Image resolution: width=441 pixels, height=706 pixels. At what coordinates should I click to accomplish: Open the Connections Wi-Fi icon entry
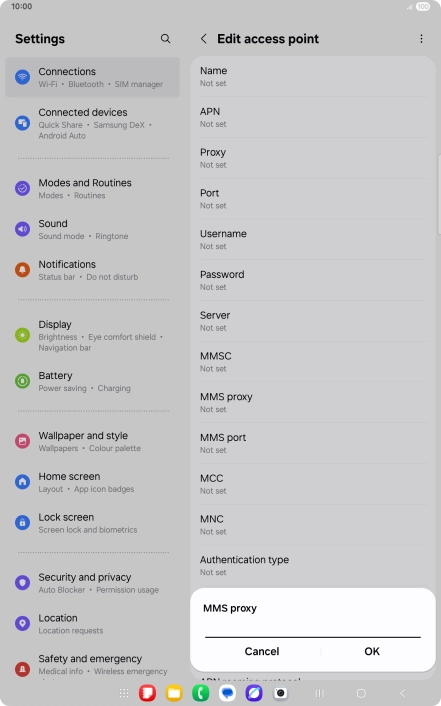point(23,77)
